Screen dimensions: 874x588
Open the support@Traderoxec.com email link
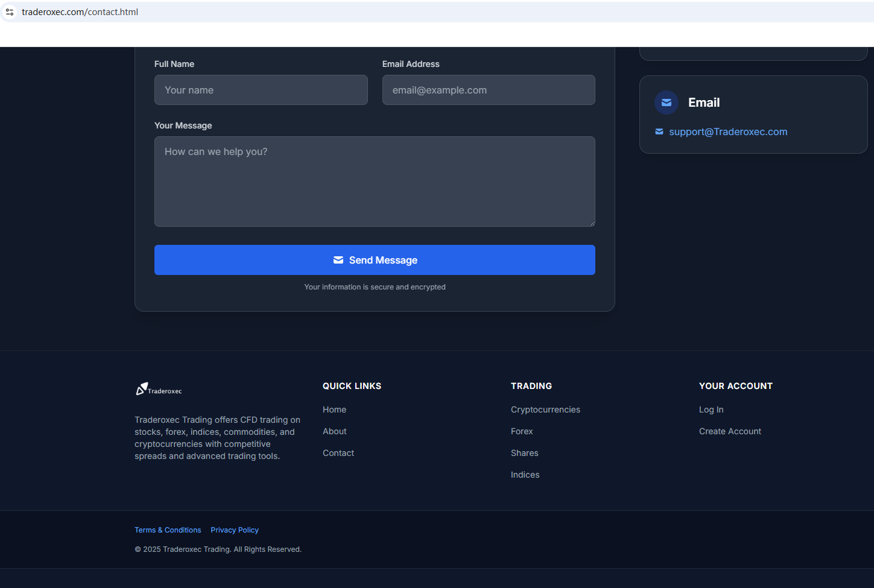(x=728, y=131)
